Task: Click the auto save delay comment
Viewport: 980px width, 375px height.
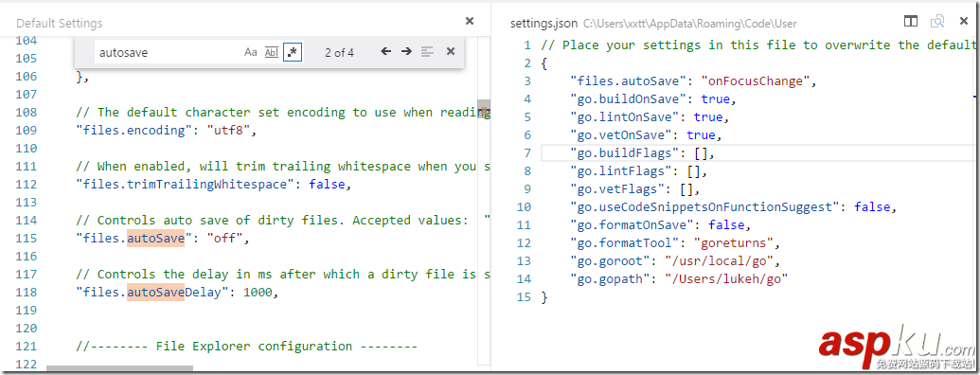Action: 282,274
